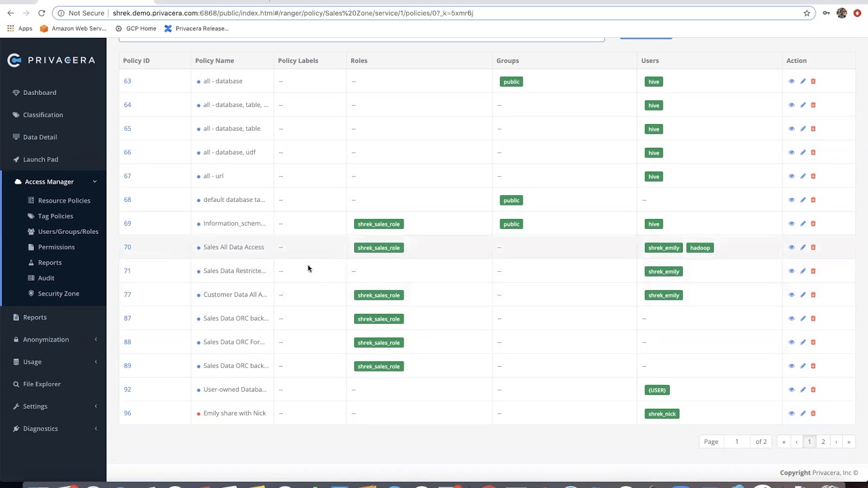Reload the page with browser refresh icon
Screen dimensions: 868x488
point(41,13)
